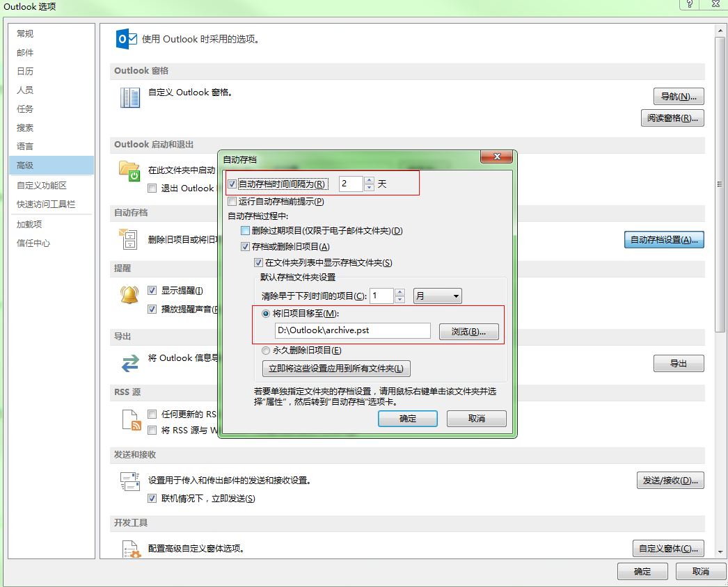The width and height of the screenshot is (728, 587).
Task: Click the send and receive envelopes icon
Action: (x=130, y=481)
